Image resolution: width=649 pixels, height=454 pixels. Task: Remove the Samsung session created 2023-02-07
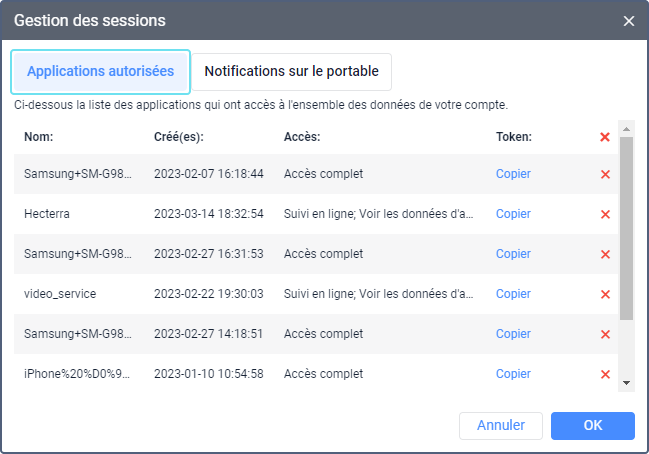(605, 174)
